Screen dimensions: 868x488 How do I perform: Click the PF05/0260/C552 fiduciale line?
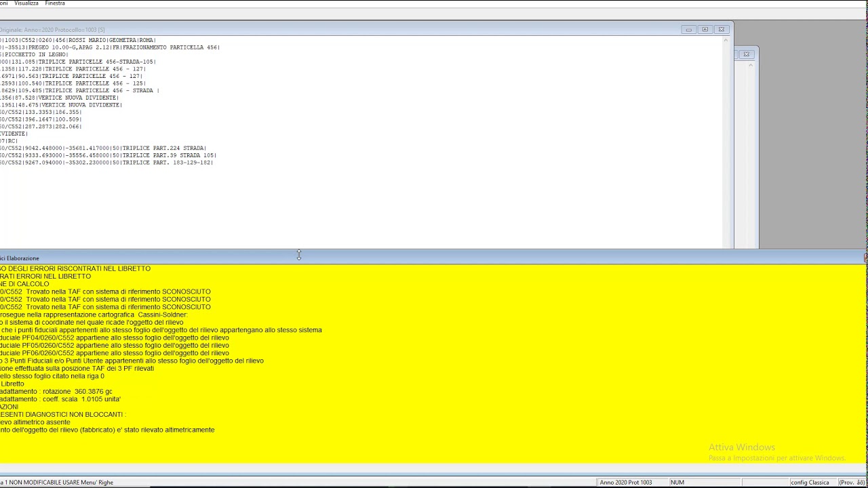(115, 345)
